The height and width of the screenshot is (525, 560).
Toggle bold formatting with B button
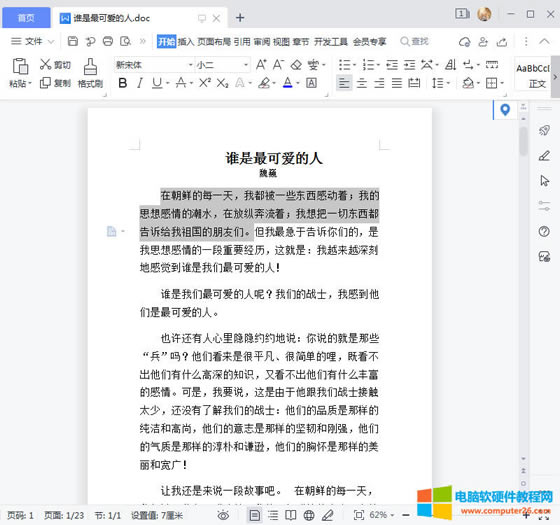point(122,83)
